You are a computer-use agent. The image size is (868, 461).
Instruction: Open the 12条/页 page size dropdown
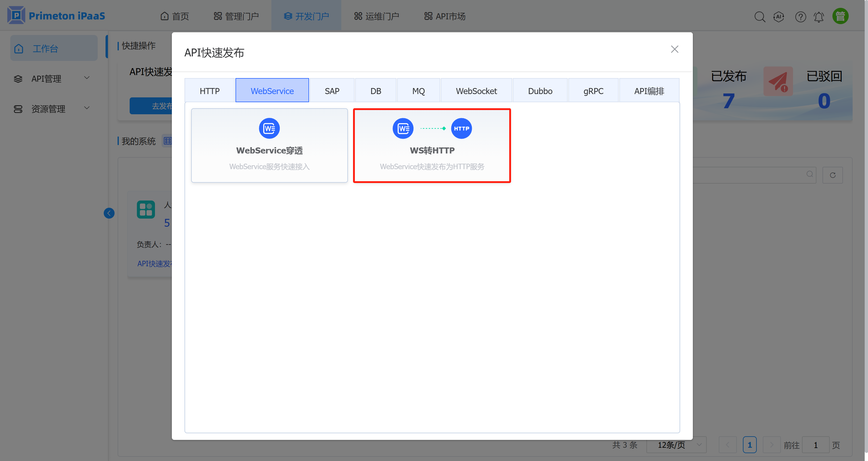pyautogui.click(x=676, y=445)
